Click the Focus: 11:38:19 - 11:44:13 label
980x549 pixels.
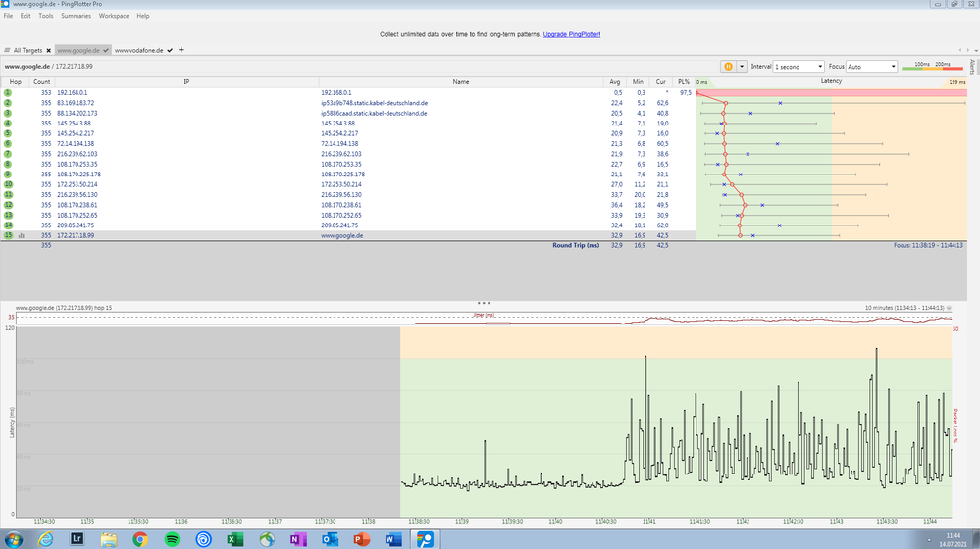click(x=928, y=245)
